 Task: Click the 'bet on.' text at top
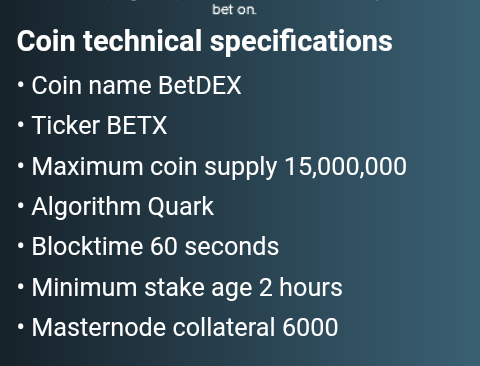pyautogui.click(x=234, y=10)
